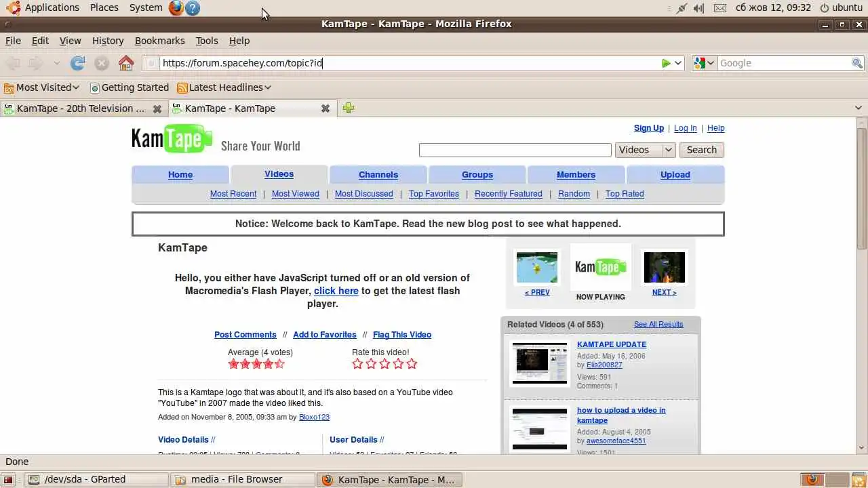Rate the video three stars
This screenshot has height=488, width=868.
(384, 363)
